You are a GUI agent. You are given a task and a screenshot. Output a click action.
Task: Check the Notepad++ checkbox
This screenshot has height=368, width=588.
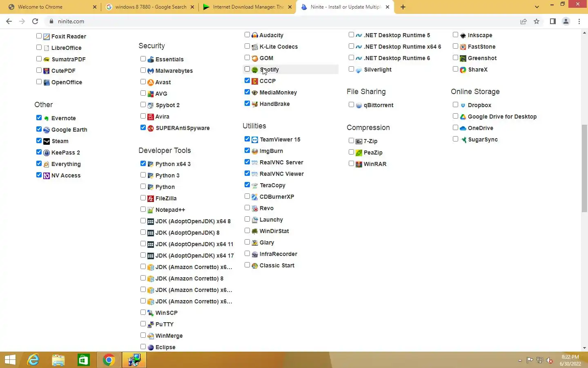point(143,209)
